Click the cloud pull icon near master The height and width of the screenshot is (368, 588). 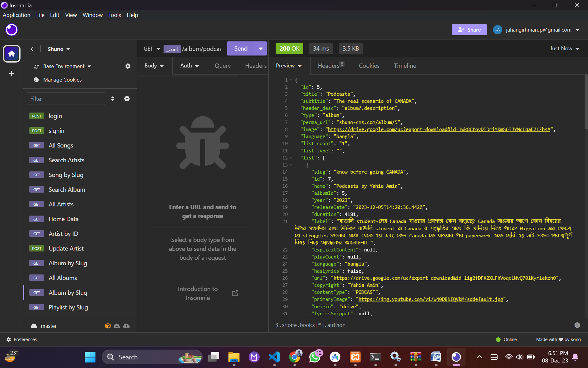(117, 326)
